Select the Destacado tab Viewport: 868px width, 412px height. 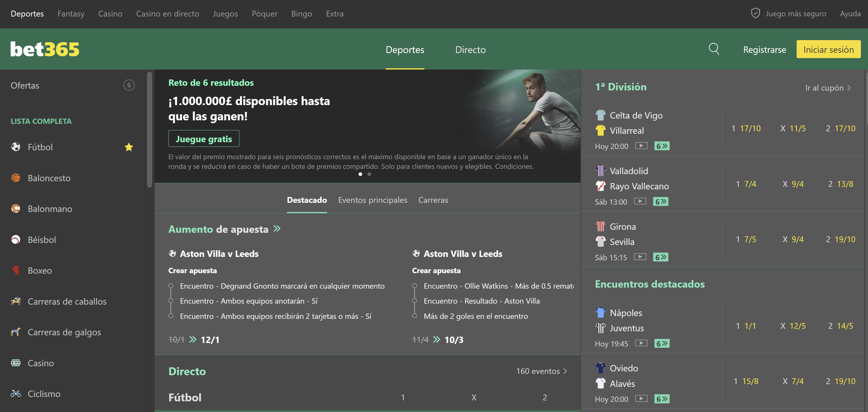pos(307,200)
